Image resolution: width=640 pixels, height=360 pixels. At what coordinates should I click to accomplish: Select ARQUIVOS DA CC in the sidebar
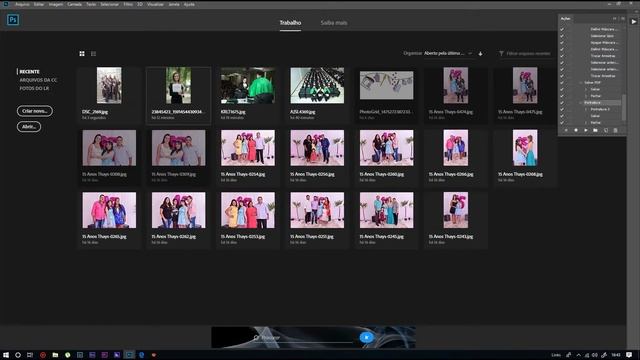[38, 80]
